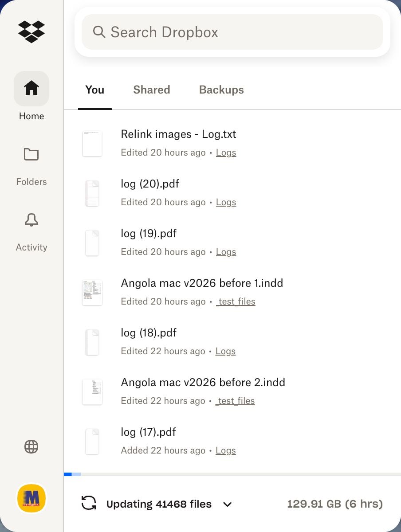The width and height of the screenshot is (401, 532).
Task: Expand the Updating files chevron
Action: (x=228, y=504)
